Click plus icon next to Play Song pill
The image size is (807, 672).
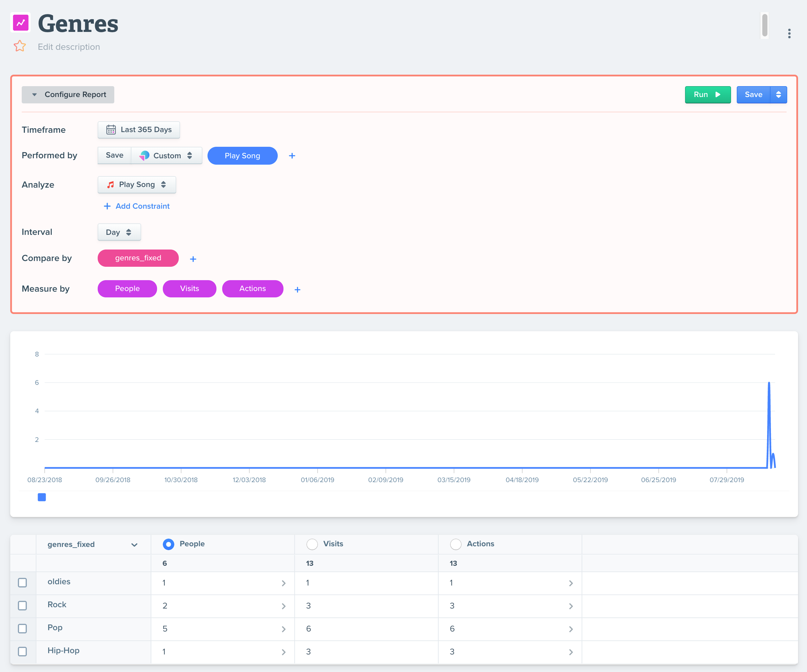(292, 156)
